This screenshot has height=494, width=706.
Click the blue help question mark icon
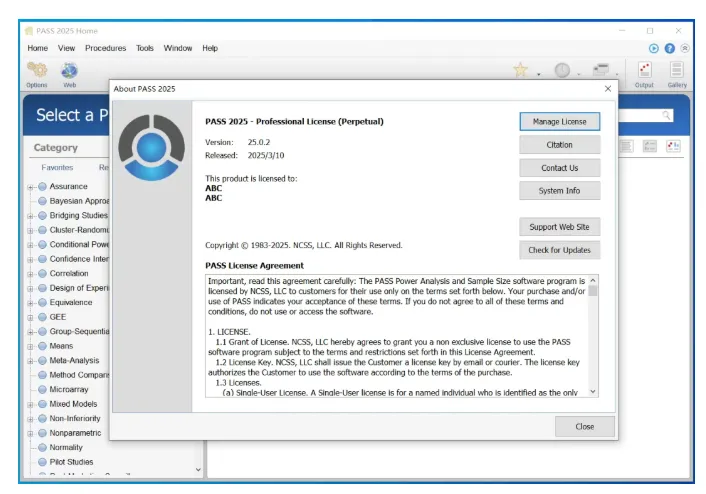(x=670, y=48)
